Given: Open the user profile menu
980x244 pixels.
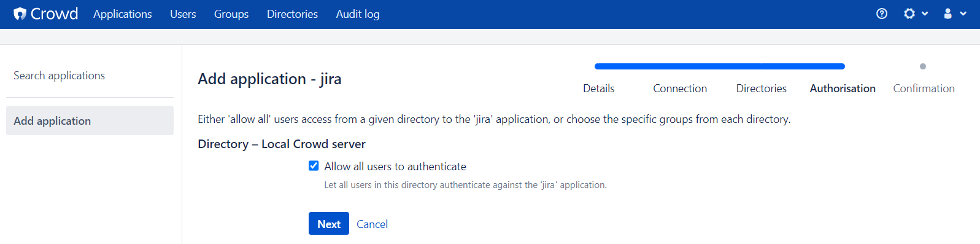Looking at the screenshot, I should [954, 14].
